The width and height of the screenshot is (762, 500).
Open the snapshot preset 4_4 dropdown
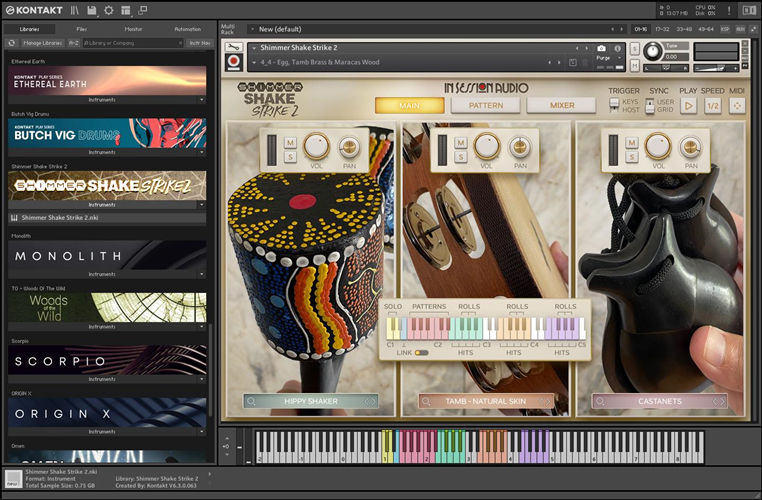coord(254,62)
